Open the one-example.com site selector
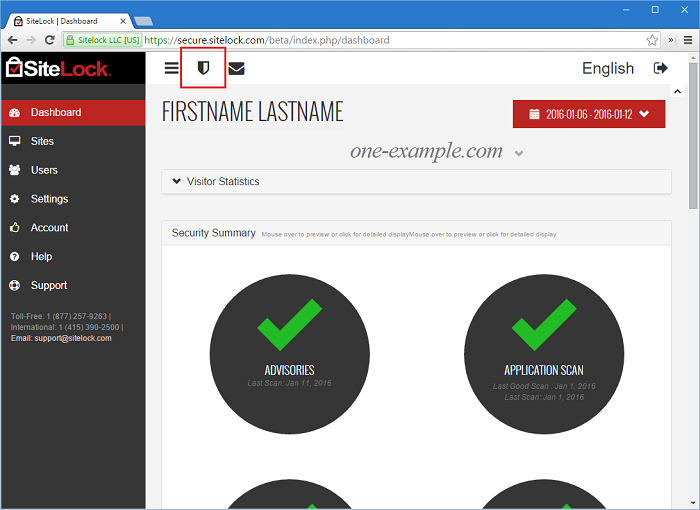Viewport: 700px width, 510px height. (x=437, y=151)
